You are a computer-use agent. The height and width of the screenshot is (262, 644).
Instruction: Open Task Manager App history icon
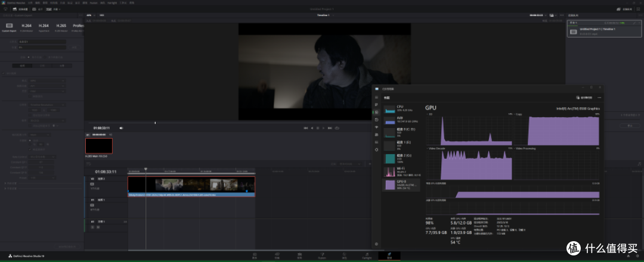376,119
